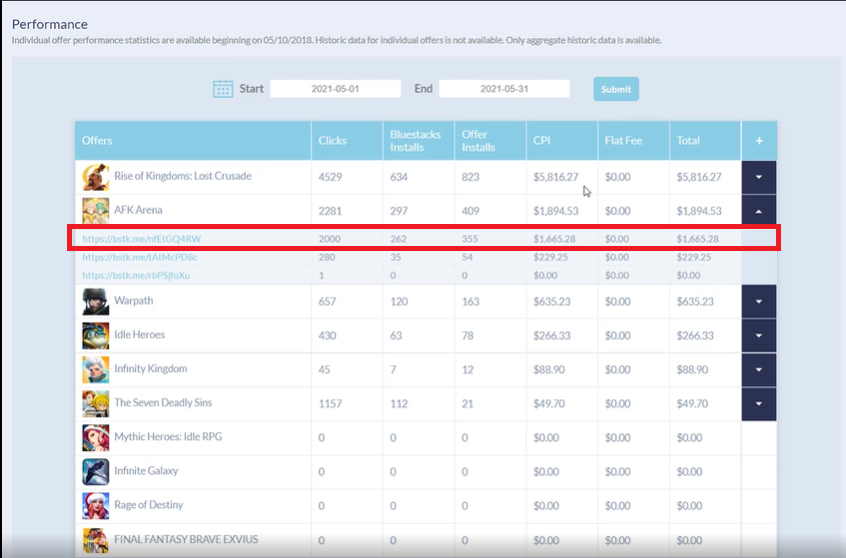846x558 pixels.
Task: Click the Flat Fee column header
Action: click(634, 141)
